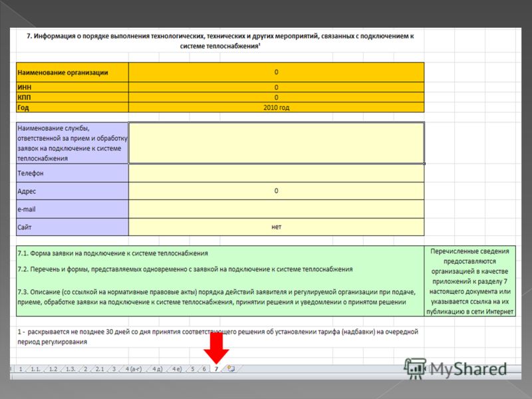Viewport: 532px width, 399px height.
Task: Select footnote '1 - раскрывается не позднее 30 дней'
Action: pyautogui.click(x=218, y=336)
